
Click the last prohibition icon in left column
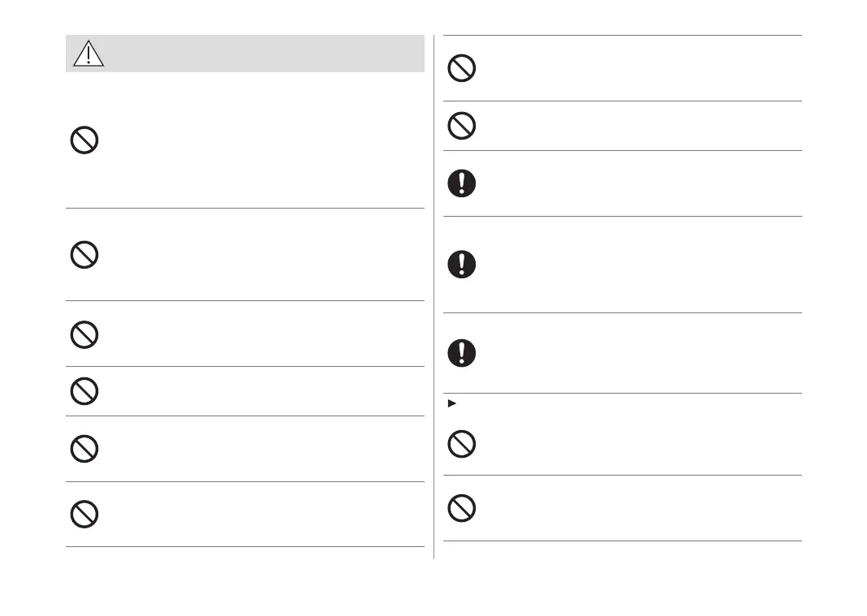84,515
